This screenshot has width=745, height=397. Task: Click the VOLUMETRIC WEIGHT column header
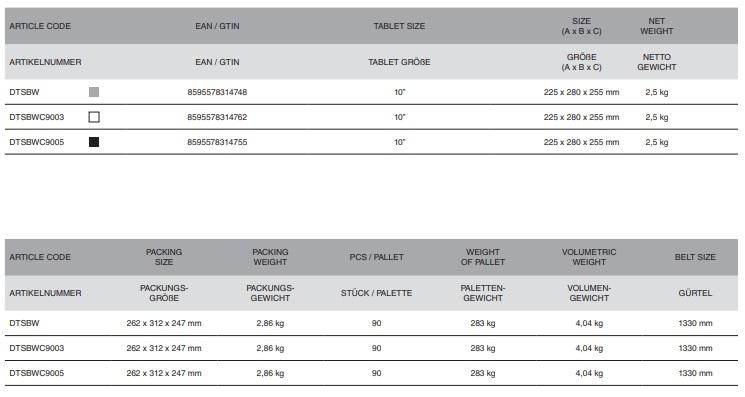[x=589, y=257]
